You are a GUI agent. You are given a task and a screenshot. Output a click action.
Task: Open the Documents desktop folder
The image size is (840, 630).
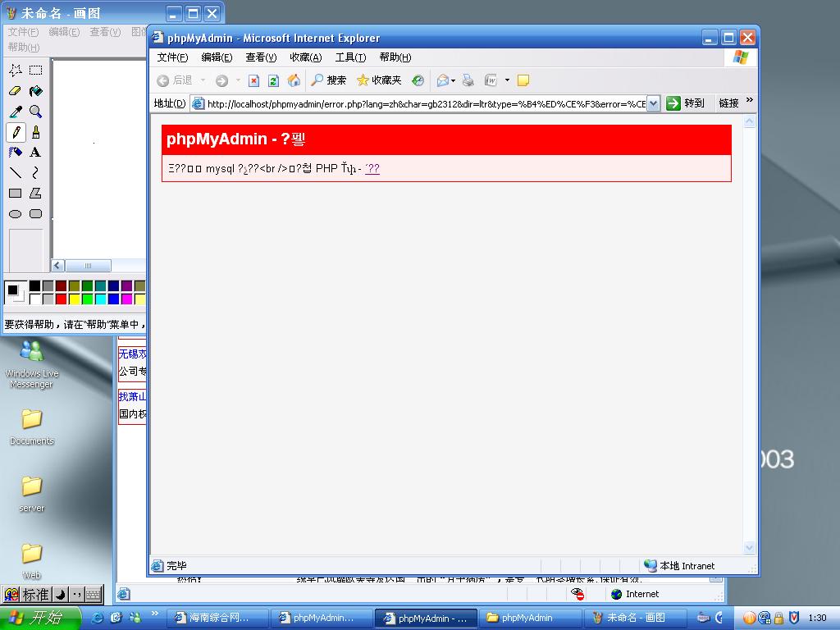pos(32,427)
